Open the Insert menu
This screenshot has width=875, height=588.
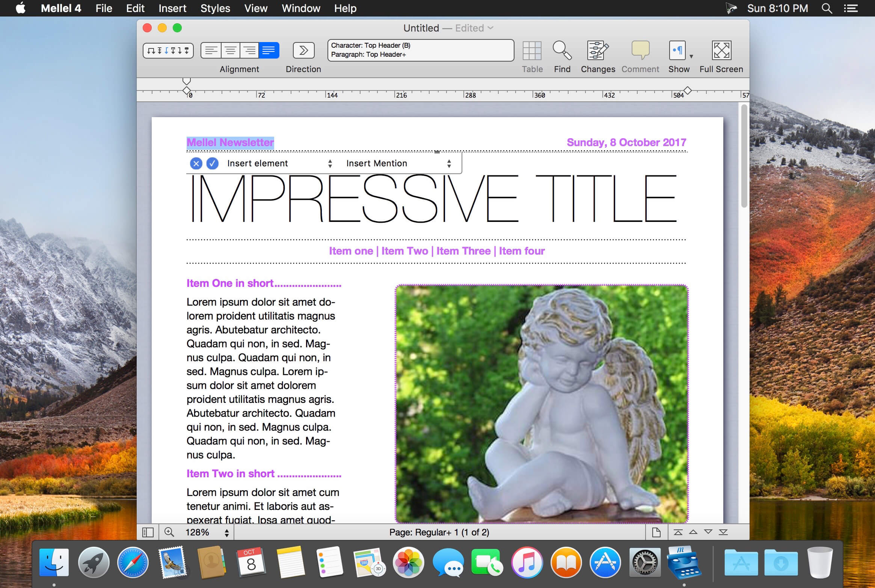click(172, 8)
